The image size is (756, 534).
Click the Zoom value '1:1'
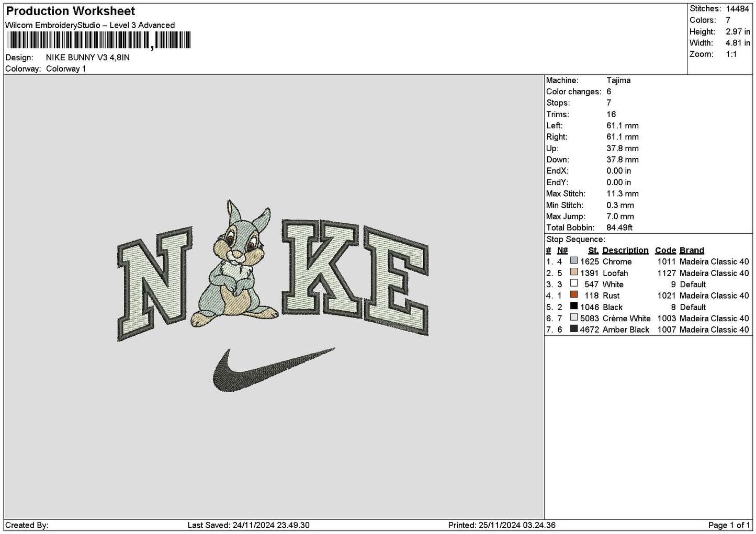(x=731, y=54)
